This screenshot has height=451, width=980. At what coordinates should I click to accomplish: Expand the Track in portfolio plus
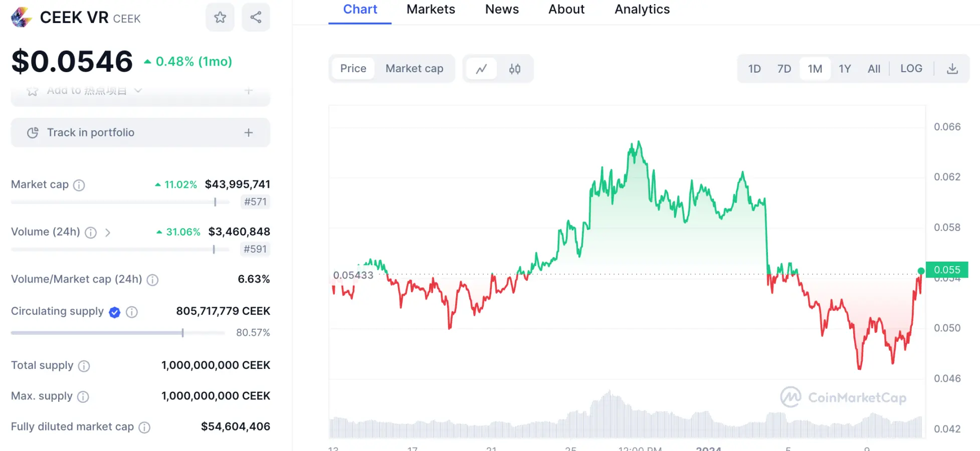[x=249, y=133]
